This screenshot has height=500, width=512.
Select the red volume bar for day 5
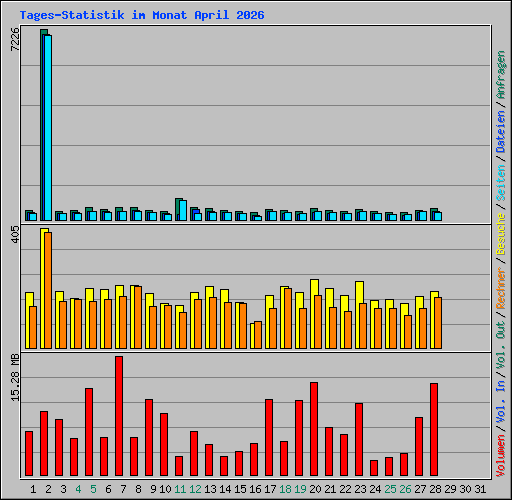click(89, 432)
